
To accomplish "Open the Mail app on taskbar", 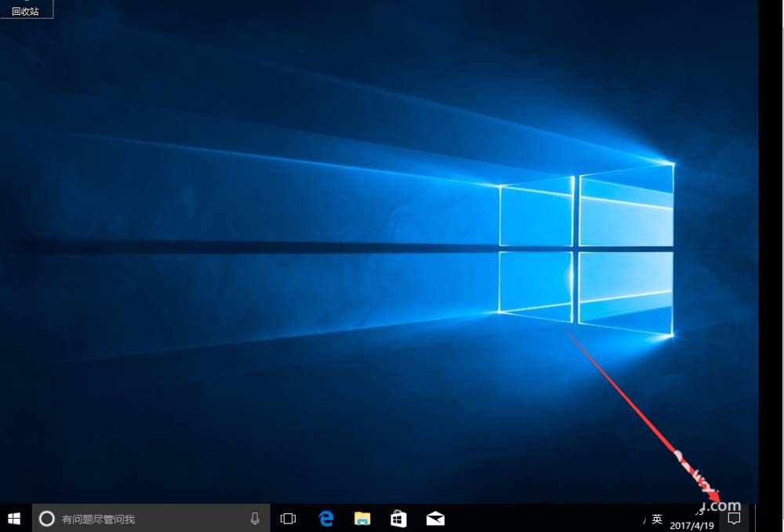I will 435,518.
